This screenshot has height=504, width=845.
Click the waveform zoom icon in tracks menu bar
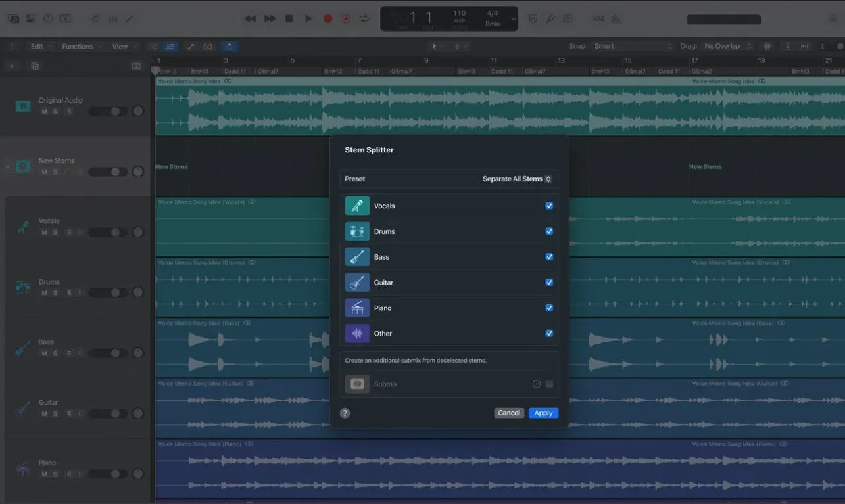[767, 47]
